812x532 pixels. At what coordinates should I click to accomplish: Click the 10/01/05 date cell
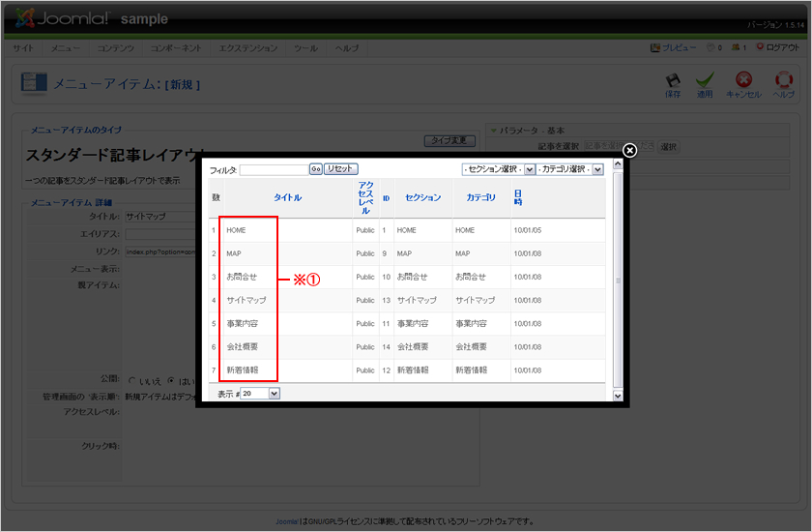click(527, 230)
